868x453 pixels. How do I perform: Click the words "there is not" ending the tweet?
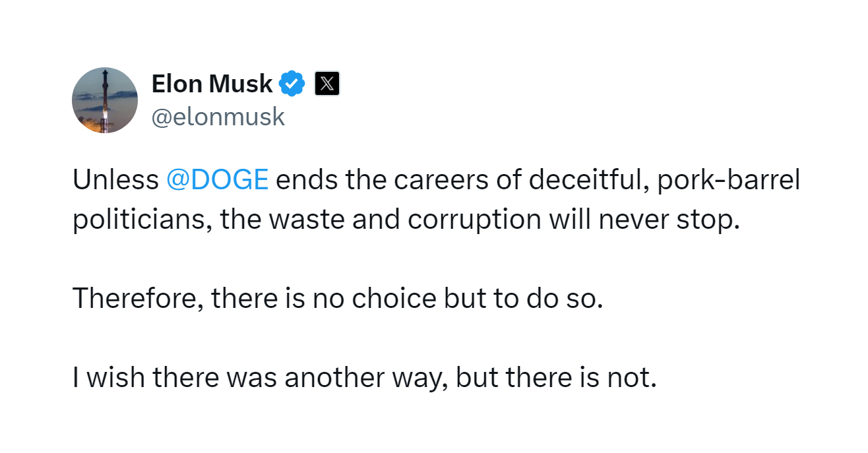[x=579, y=378]
